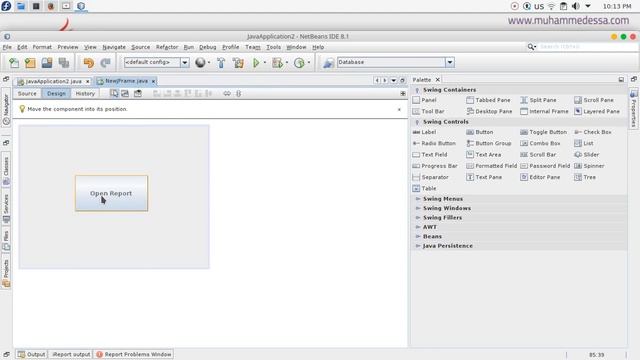This screenshot has width=640, height=360.
Task: Open the Projects sidebar panel
Action: click(6, 273)
